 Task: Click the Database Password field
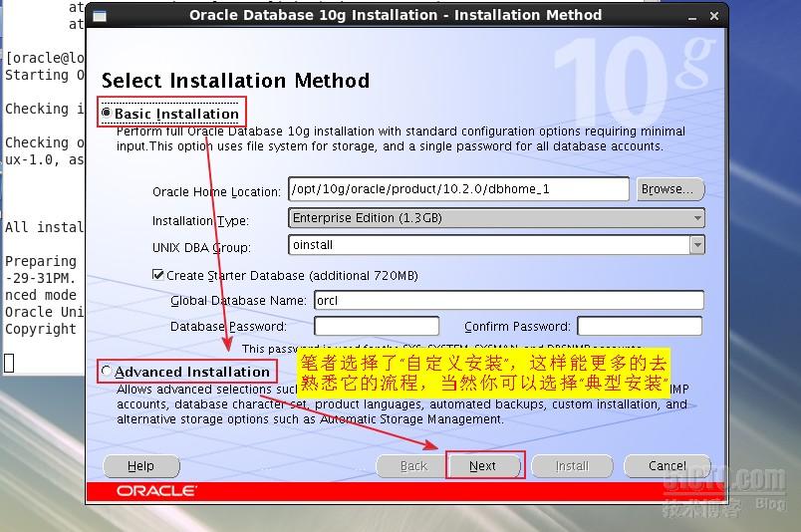(x=377, y=326)
